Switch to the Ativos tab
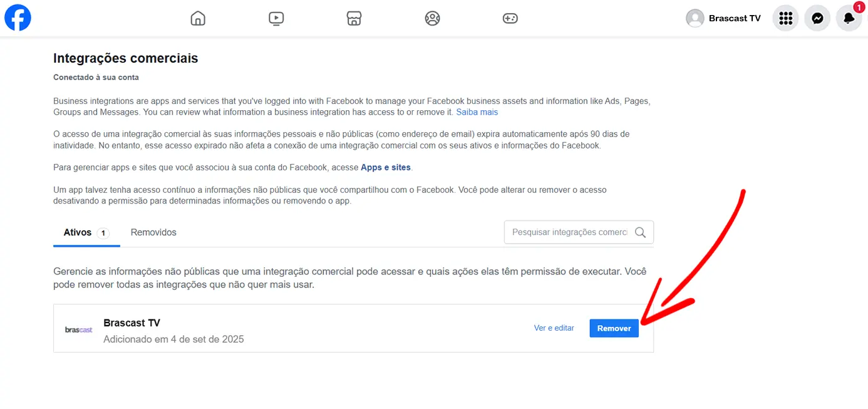Screen dimensions: 868x409 [x=78, y=232]
